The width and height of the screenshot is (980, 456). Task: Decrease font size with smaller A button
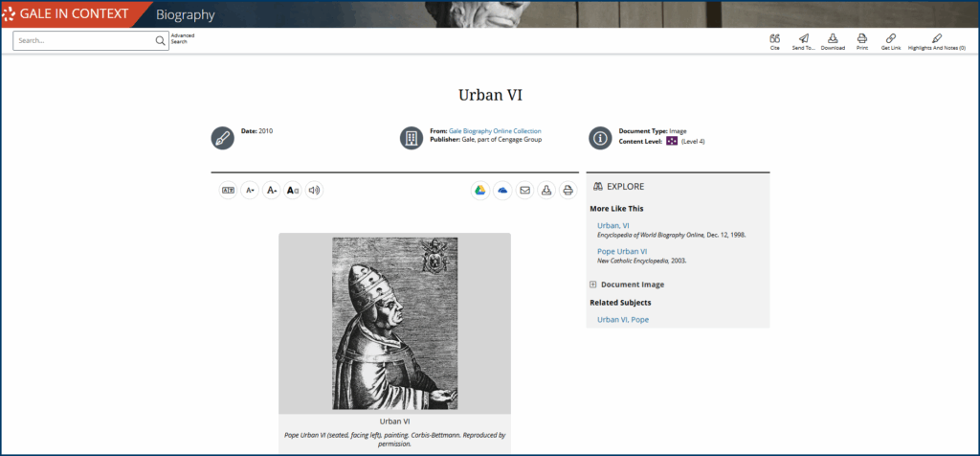click(250, 190)
